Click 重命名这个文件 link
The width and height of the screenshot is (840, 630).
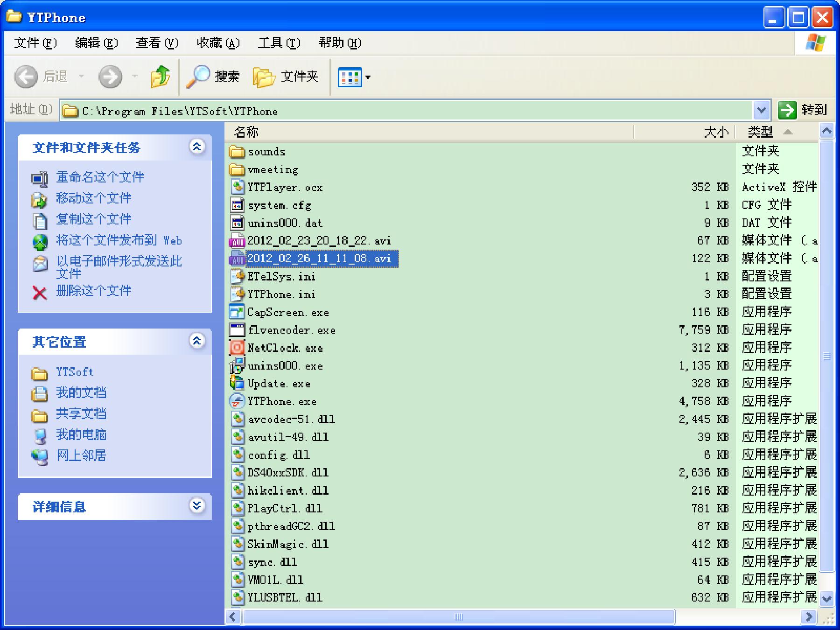click(100, 177)
